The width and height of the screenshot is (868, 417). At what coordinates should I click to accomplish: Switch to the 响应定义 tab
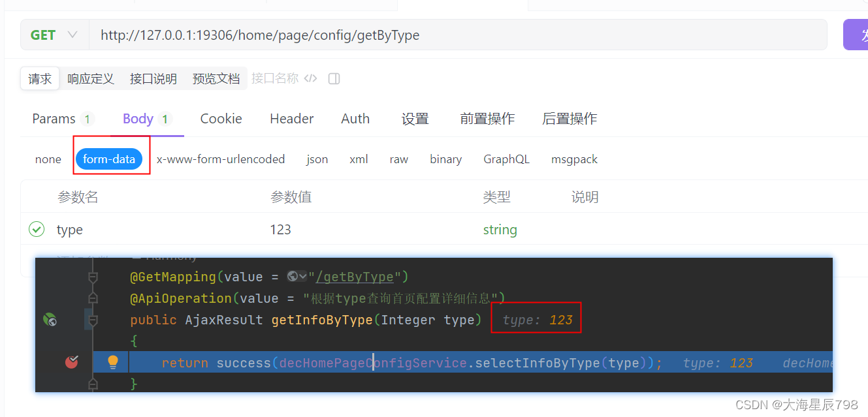coord(91,78)
